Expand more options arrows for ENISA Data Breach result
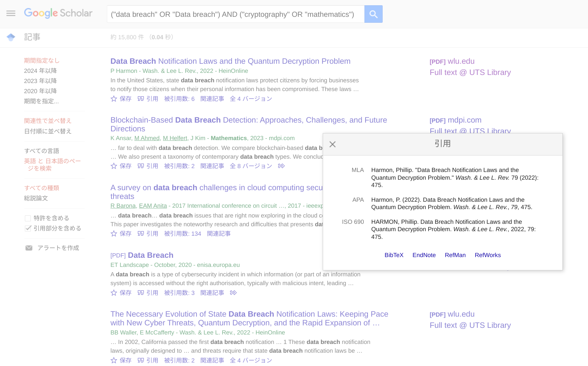The width and height of the screenshot is (588, 366). tap(233, 293)
